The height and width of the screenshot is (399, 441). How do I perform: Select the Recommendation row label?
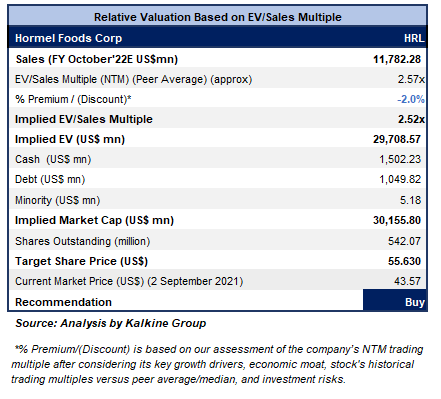(x=63, y=302)
